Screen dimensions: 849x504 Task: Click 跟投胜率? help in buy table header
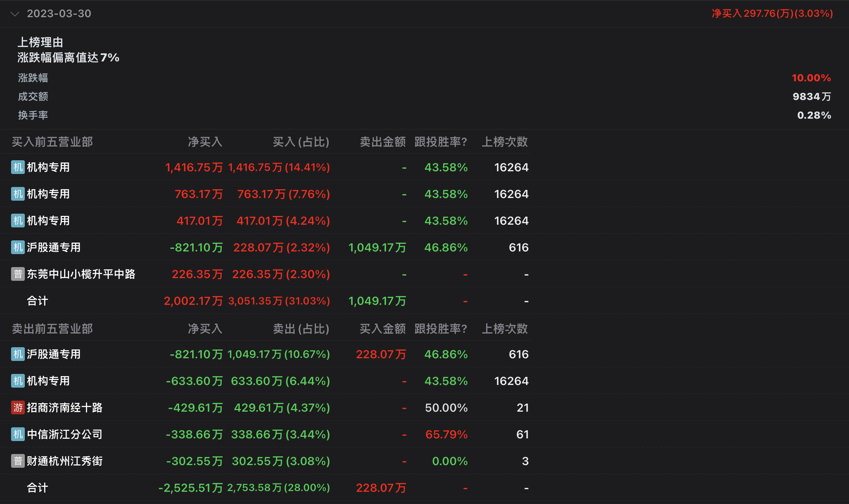[x=441, y=142]
